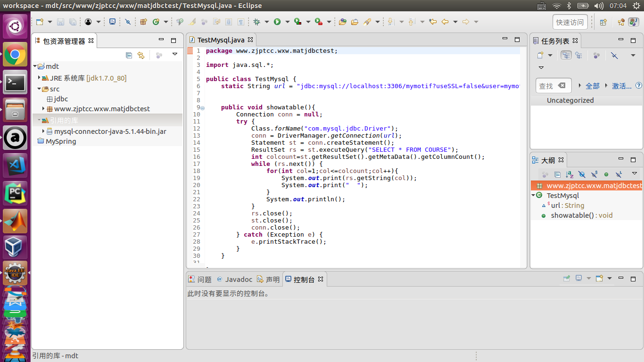Toggle Hide Completed Tasks in task list
This screenshot has width=644, height=362.
(614, 55)
